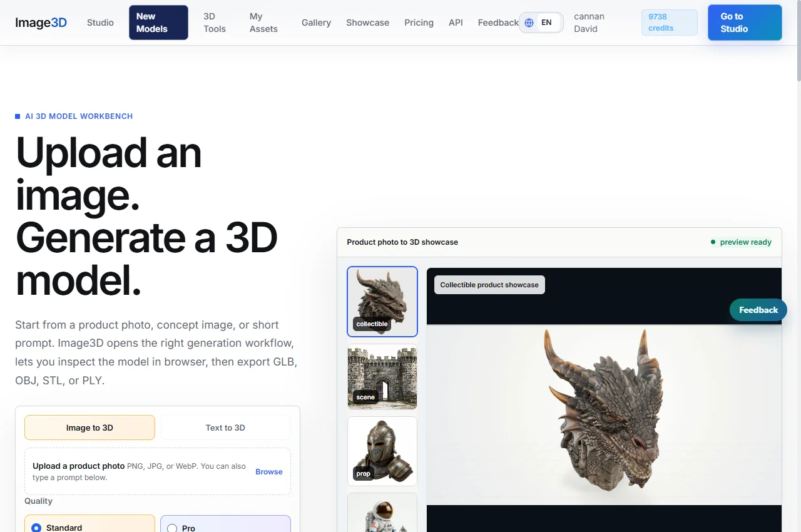Click the Collectible product showcase label
Image resolution: width=801 pixels, height=532 pixels.
tap(489, 285)
